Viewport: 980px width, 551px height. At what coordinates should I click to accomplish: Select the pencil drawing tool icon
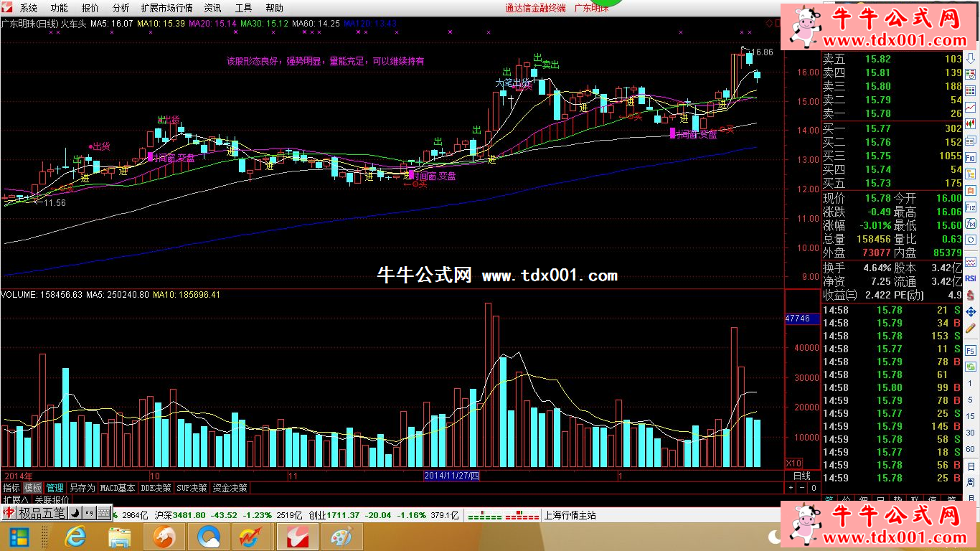tap(970, 328)
